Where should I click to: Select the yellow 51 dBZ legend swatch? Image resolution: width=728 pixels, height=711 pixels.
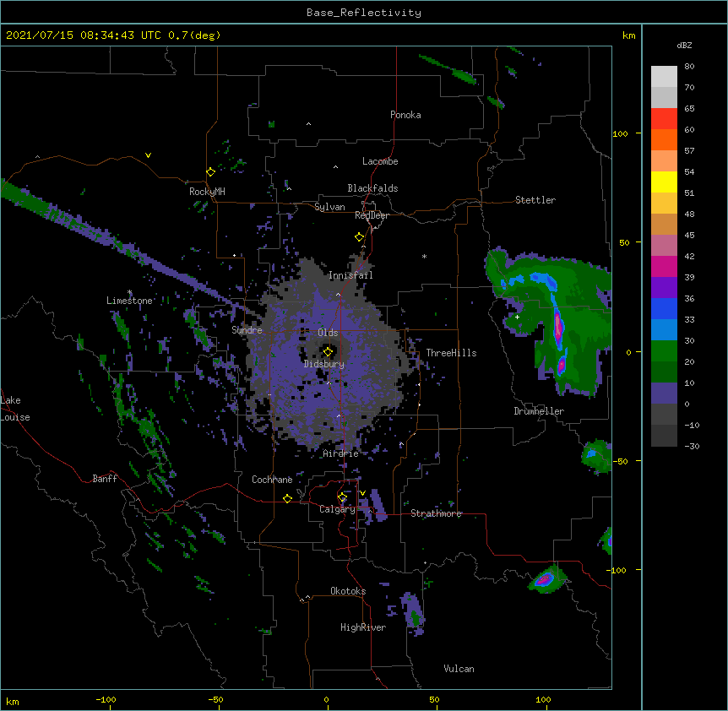coord(664,182)
